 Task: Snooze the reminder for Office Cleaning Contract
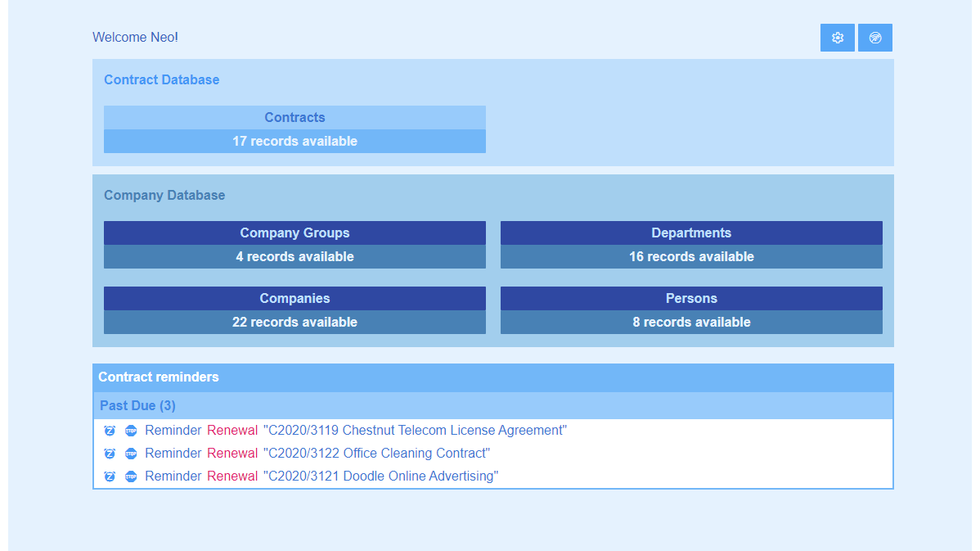tap(110, 453)
